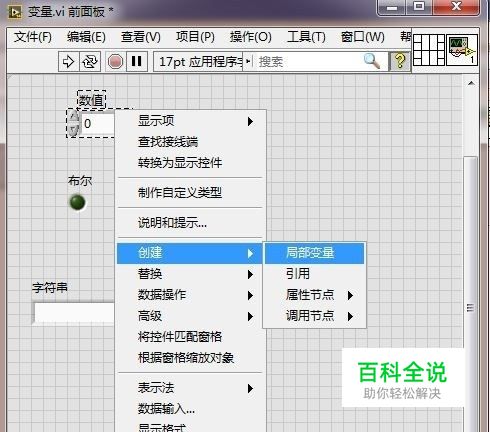Close the 变量.vi window
The height and width of the screenshot is (432, 490).
(456, 7)
